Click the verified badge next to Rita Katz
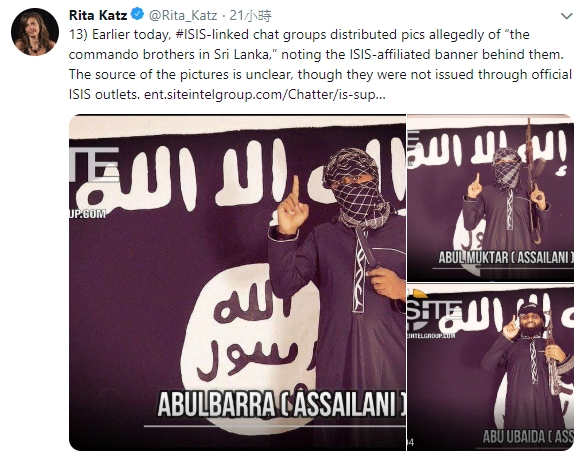Image resolution: width=582 pixels, height=465 pixels. point(138,15)
